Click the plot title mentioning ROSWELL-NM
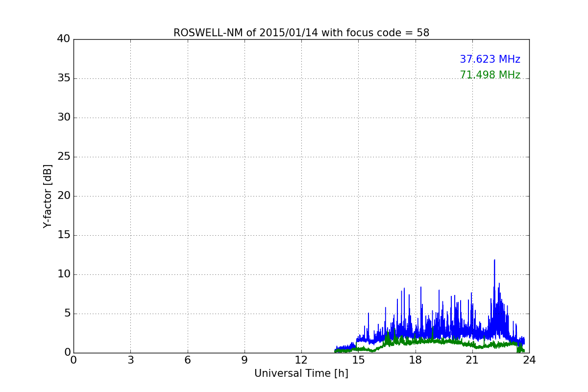 (301, 33)
